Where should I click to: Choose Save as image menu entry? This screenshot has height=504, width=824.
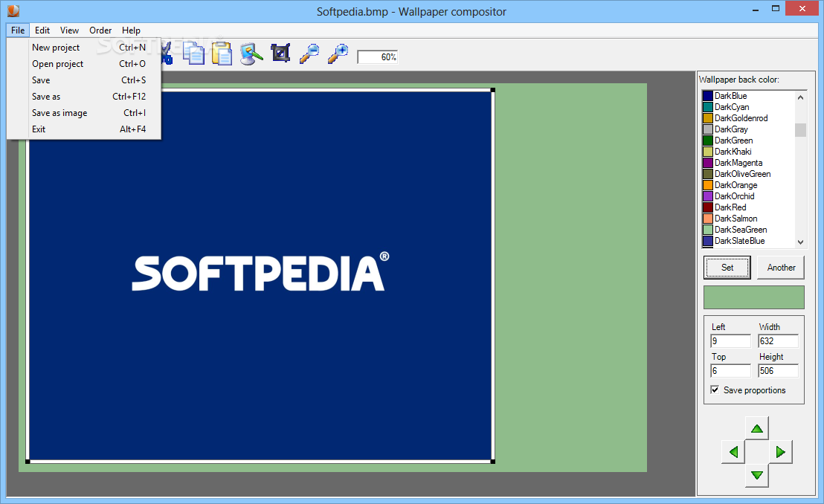pyautogui.click(x=84, y=112)
